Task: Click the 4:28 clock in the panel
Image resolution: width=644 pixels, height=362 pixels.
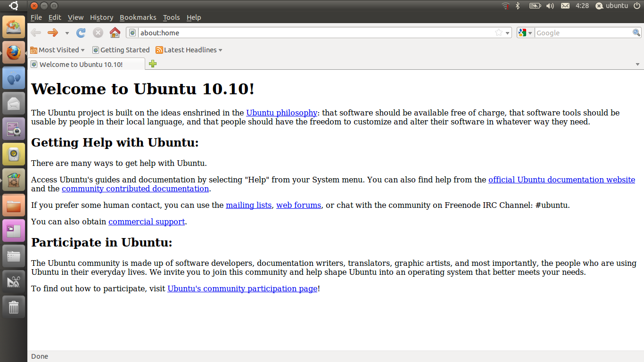Action: [582, 6]
